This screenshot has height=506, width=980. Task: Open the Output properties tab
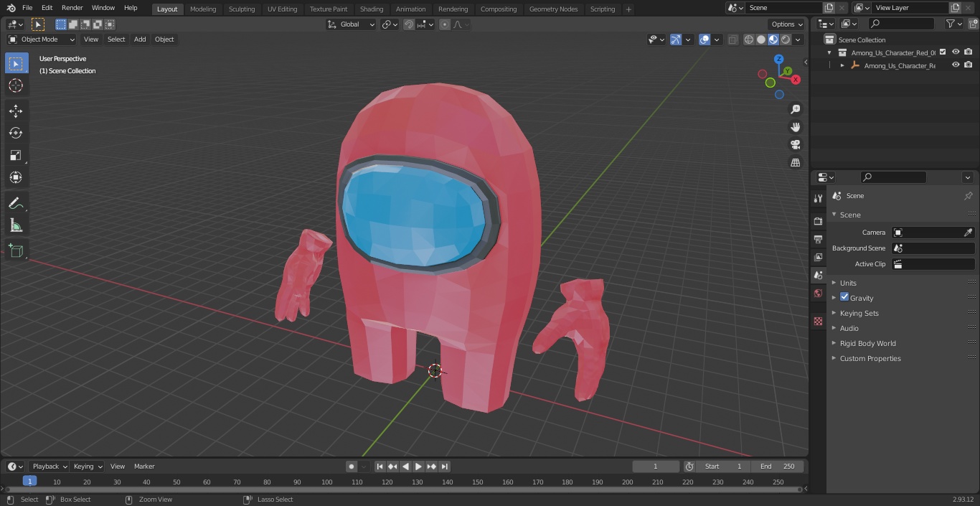[818, 239]
